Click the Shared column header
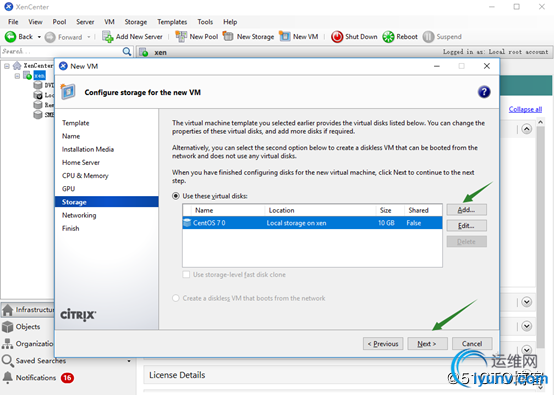The height and width of the screenshot is (395, 554). 423,210
